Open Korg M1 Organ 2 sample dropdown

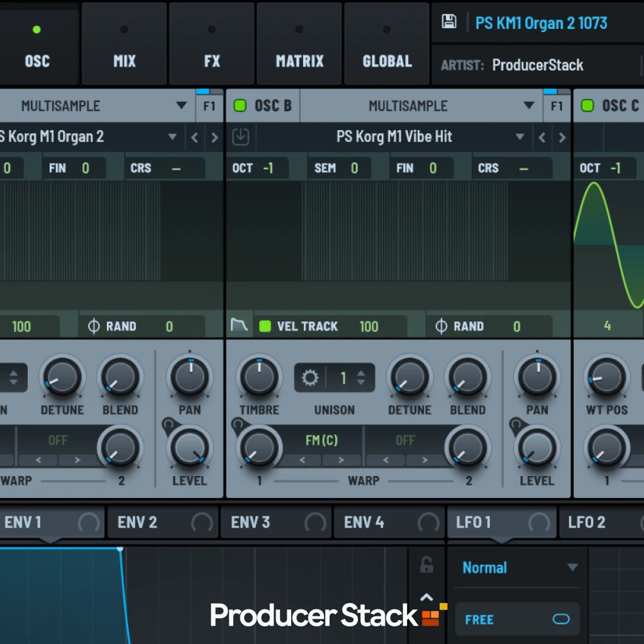[172, 136]
